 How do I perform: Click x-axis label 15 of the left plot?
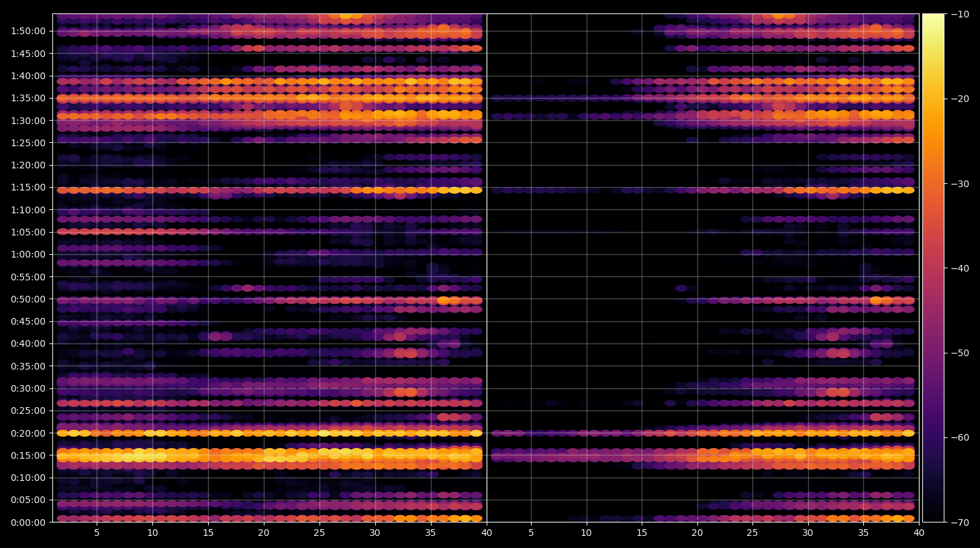point(208,533)
